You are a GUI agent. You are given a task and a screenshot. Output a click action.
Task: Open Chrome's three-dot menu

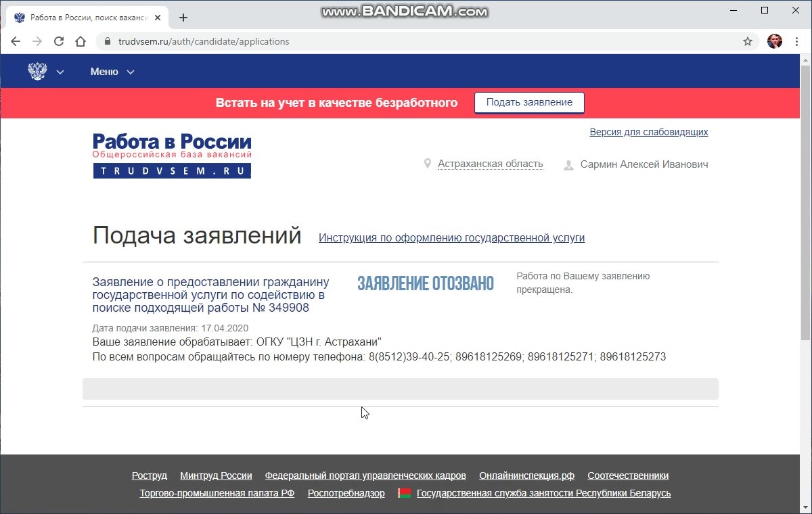797,41
